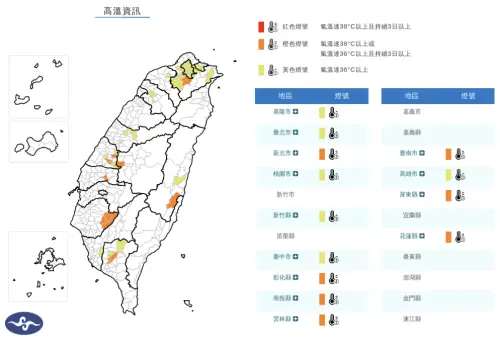The width and height of the screenshot is (500, 361).
Task: Click the thermometer icon beside 橙色燈號 legend
Action: pos(273,44)
